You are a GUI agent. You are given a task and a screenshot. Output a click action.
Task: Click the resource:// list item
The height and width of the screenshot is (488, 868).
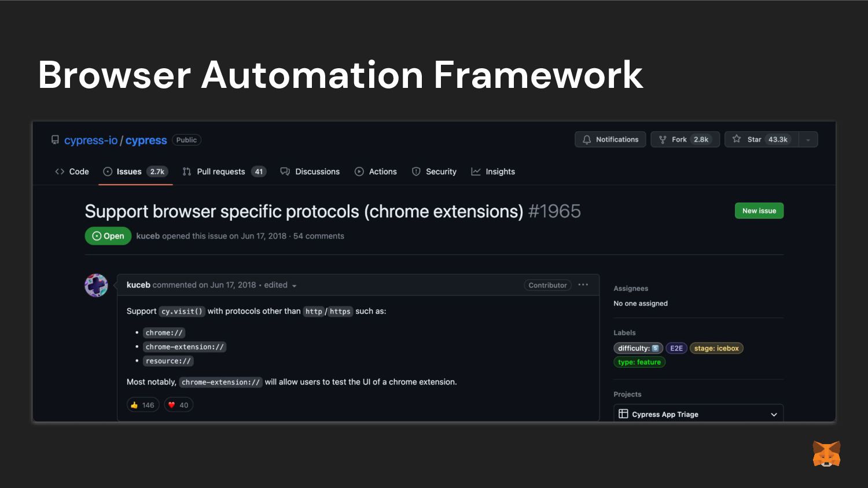tap(168, 361)
